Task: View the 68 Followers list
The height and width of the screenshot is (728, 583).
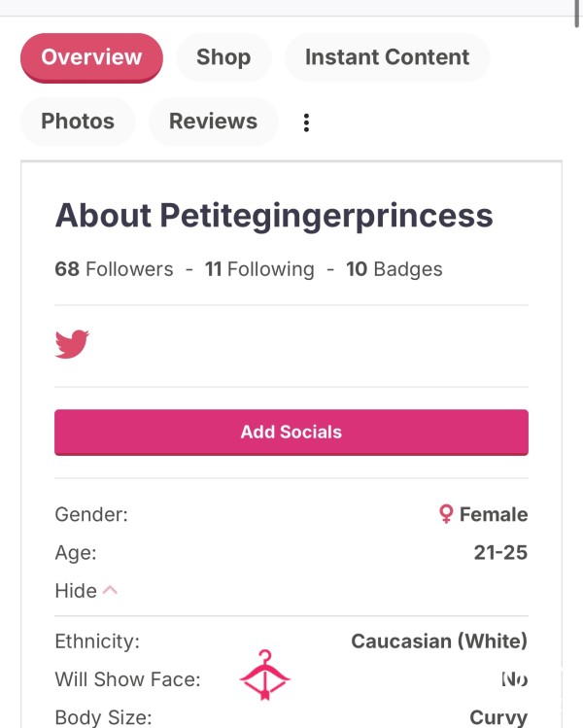Action: (x=114, y=269)
